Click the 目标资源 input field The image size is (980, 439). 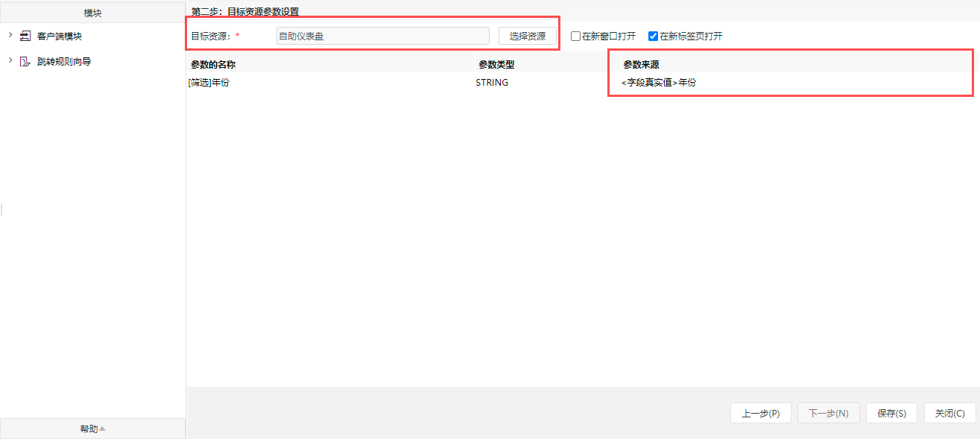coord(382,36)
